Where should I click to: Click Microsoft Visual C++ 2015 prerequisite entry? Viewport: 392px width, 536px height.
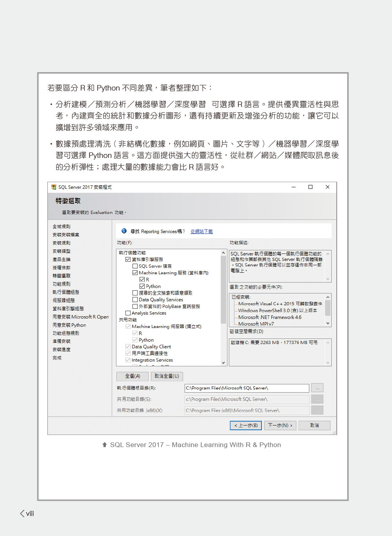click(280, 304)
